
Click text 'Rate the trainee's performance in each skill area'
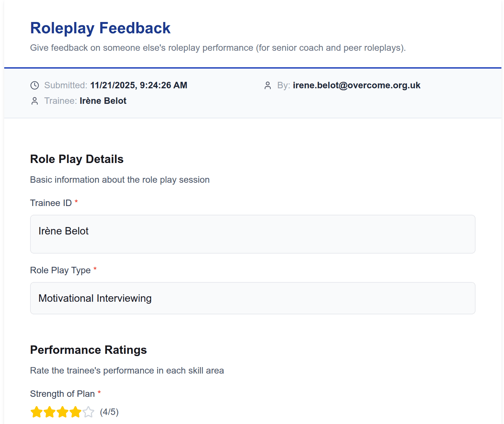coord(127,371)
